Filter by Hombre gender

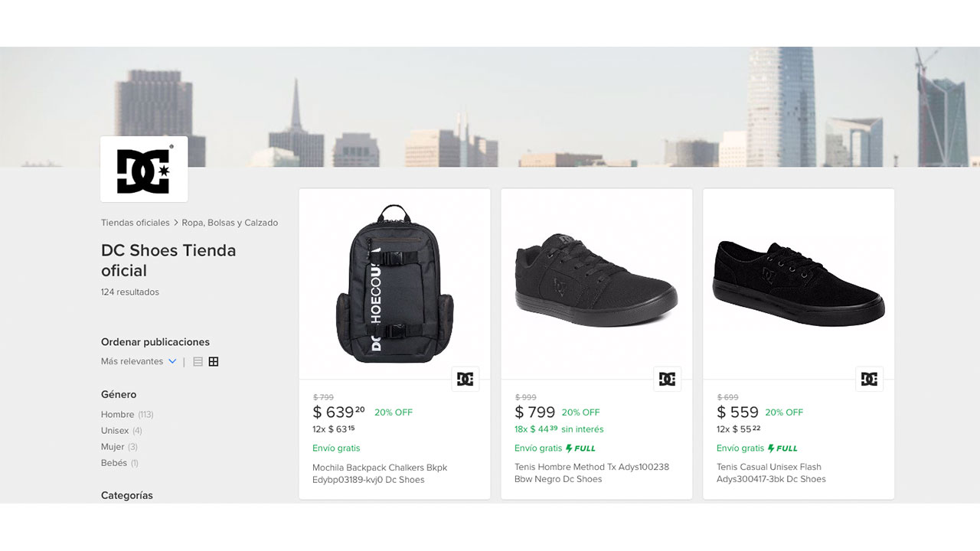[117, 414]
